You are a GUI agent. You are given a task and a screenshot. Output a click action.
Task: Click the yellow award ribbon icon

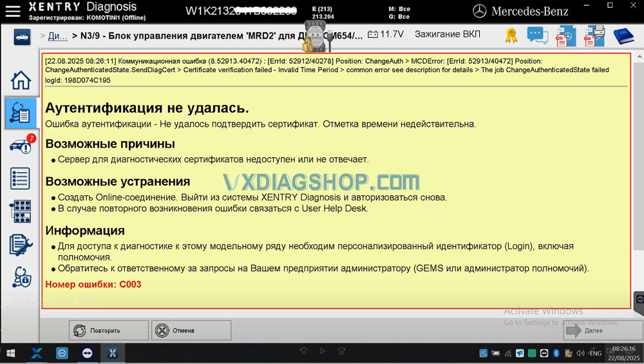pos(511,35)
